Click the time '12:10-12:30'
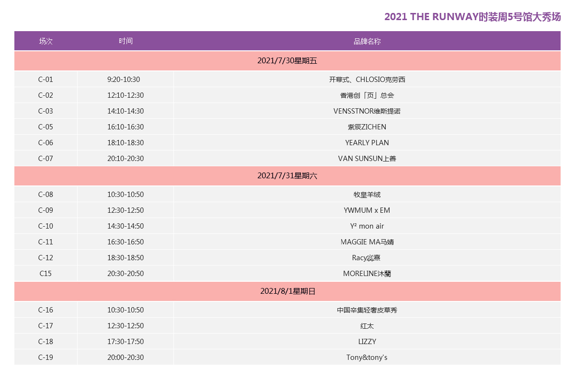 [126, 95]
